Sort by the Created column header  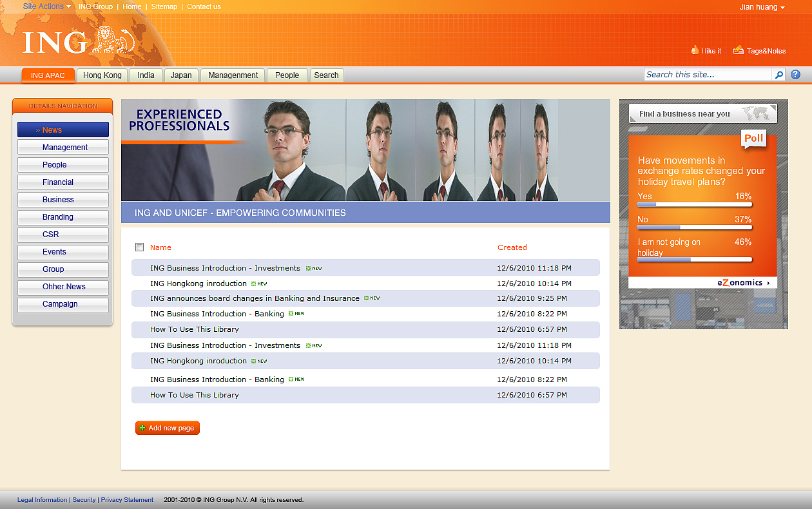[512, 247]
